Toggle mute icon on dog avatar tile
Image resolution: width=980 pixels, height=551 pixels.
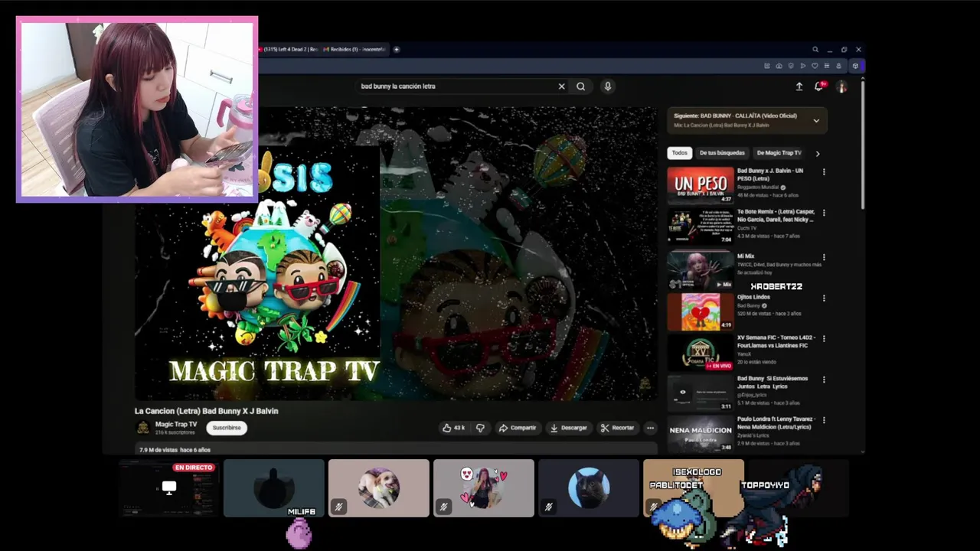click(x=338, y=507)
